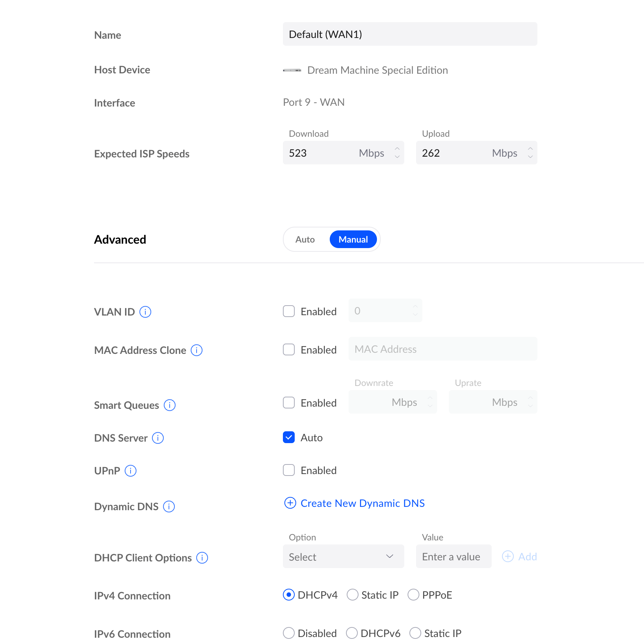Click the Dream Machine device icon
This screenshot has height=644, width=644.
pos(292,70)
